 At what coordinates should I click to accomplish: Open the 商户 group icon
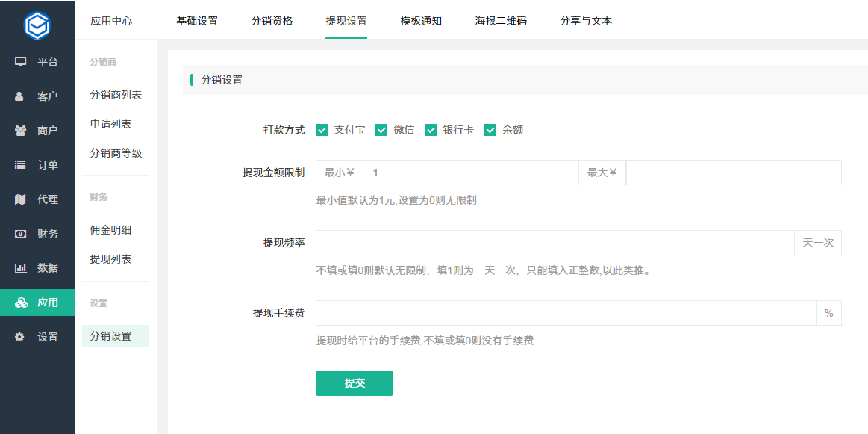click(x=20, y=130)
